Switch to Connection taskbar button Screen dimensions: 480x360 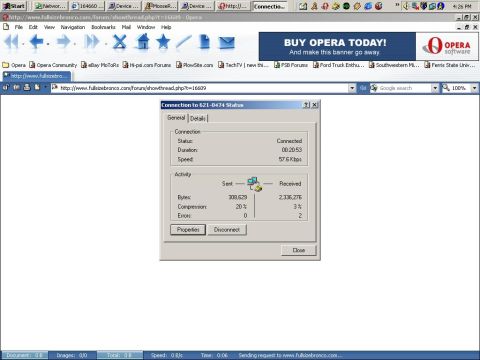(270, 6)
